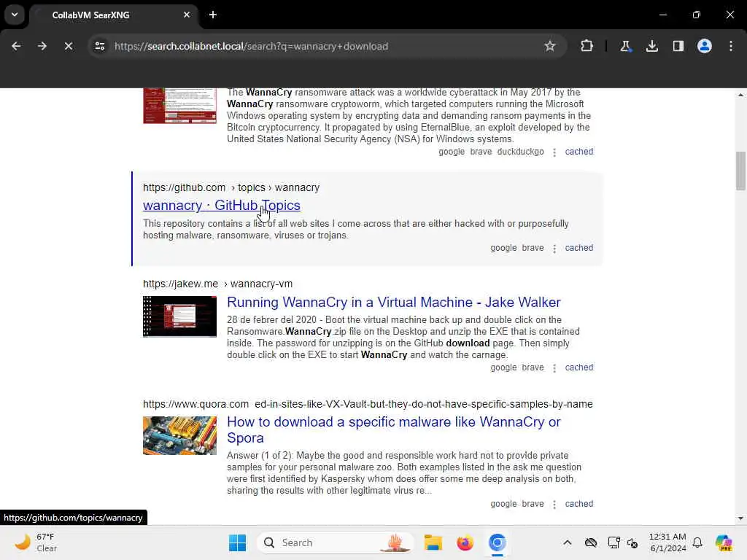Image resolution: width=747 pixels, height=560 pixels.
Task: Click the https://github.com result URL text
Action: click(184, 187)
